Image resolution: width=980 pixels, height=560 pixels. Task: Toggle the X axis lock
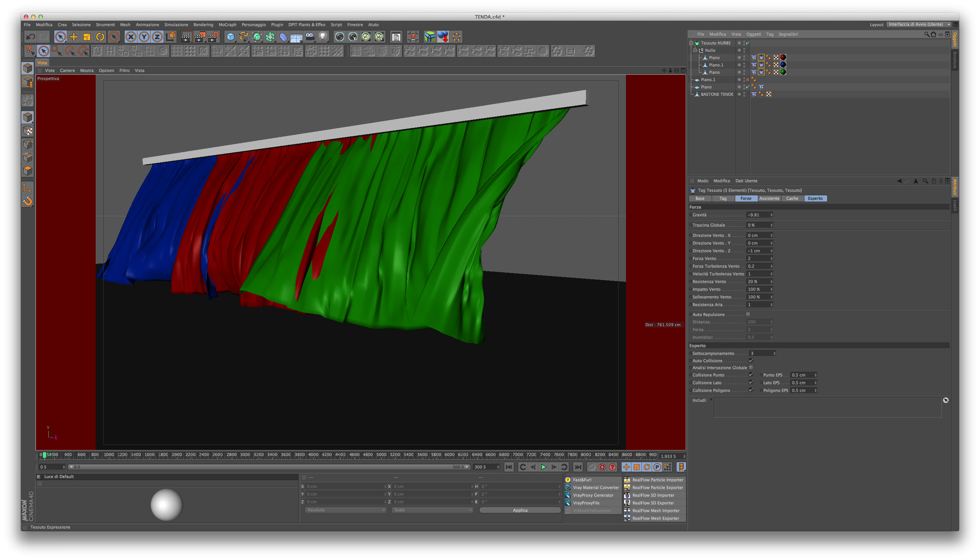(131, 37)
